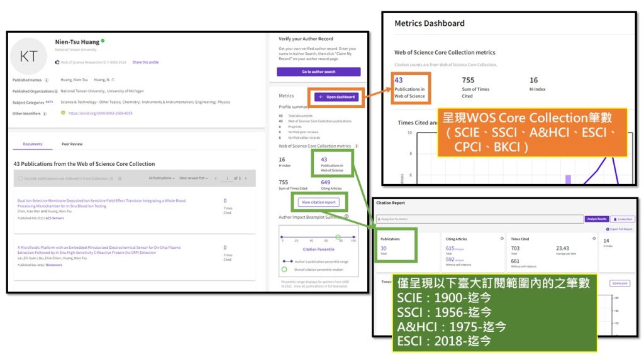Click the settings icon on the Citing Articles card
The width and height of the screenshot is (644, 362).
[502, 238]
